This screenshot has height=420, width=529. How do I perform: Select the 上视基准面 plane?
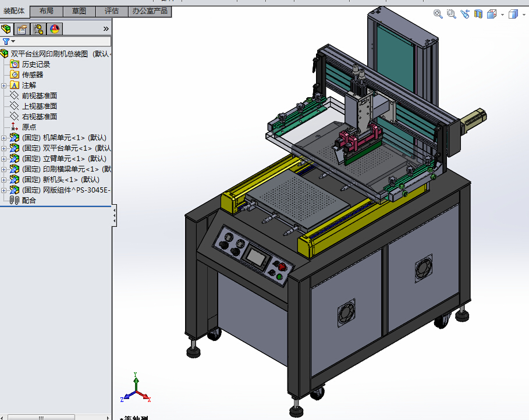(40, 106)
